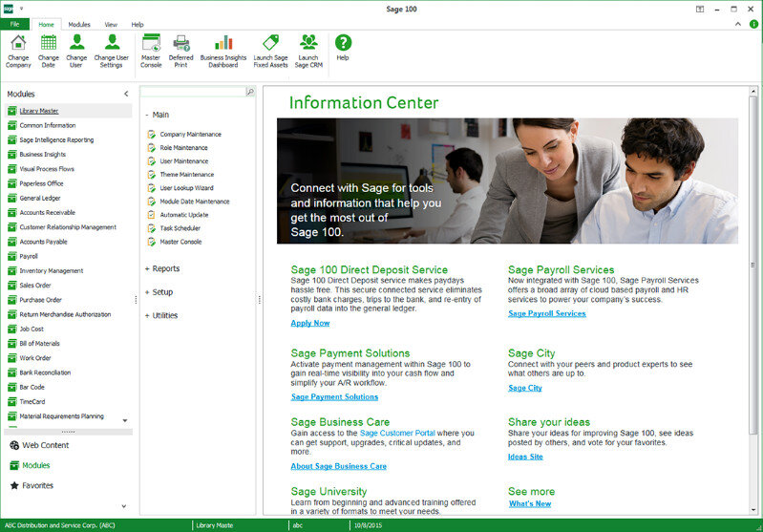Click the Deferred Print printer icon
Viewport: 763px width, 532px height.
[181, 43]
